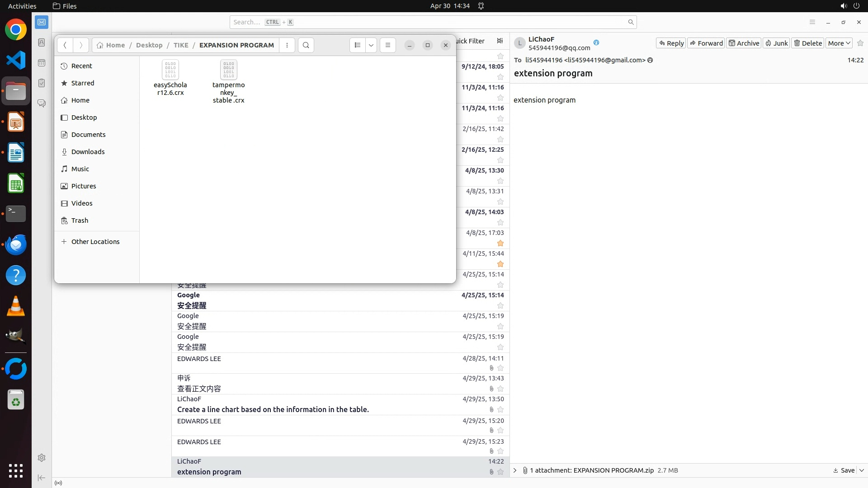This screenshot has height=488, width=868.
Task: Expand the More actions dropdown
Action: (x=839, y=43)
